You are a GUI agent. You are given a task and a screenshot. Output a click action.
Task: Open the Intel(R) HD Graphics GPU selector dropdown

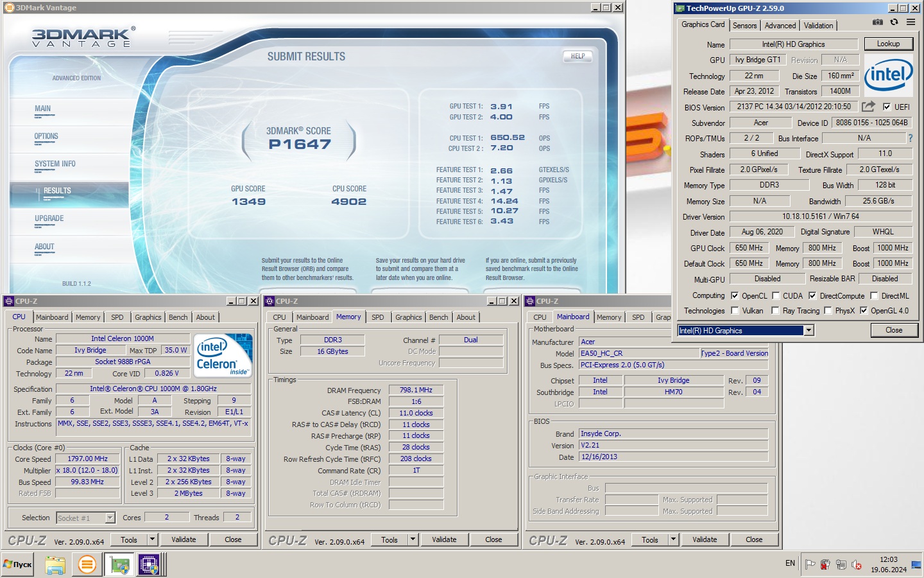[809, 330]
